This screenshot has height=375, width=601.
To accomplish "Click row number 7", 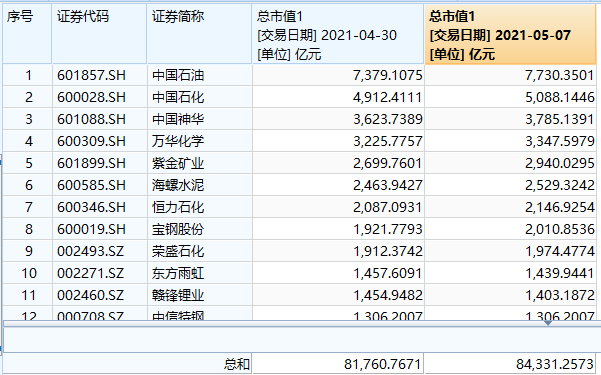I will [27, 207].
